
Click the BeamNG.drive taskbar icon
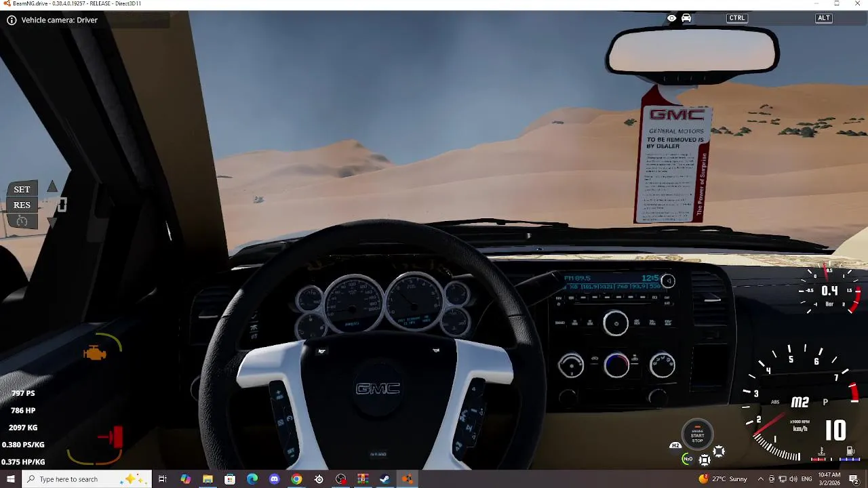pos(407,479)
